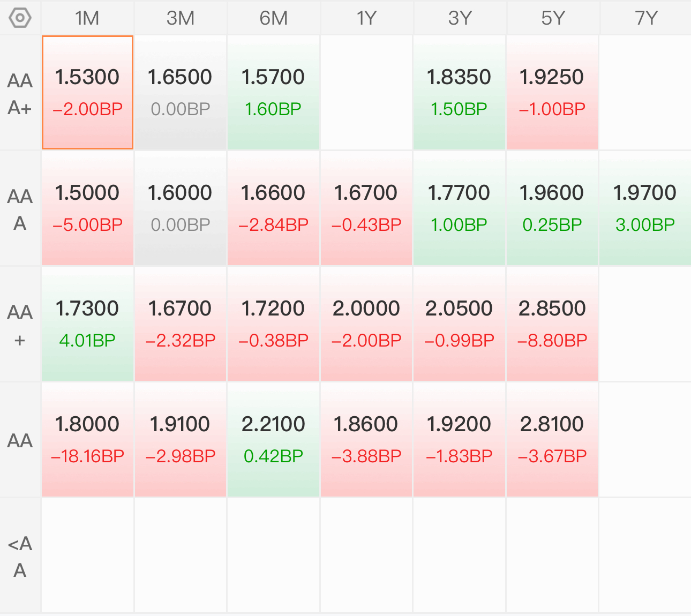Select the <AAA row label

pyautogui.click(x=20, y=557)
